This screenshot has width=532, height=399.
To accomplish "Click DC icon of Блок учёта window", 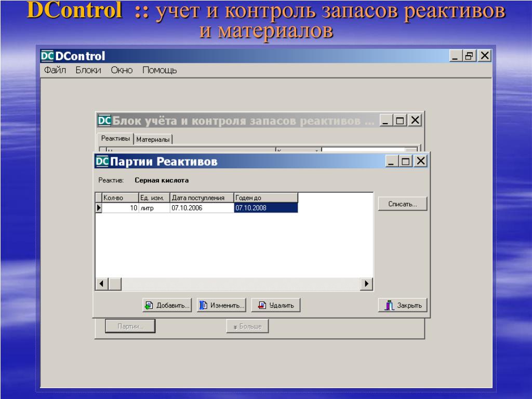I will pos(104,121).
